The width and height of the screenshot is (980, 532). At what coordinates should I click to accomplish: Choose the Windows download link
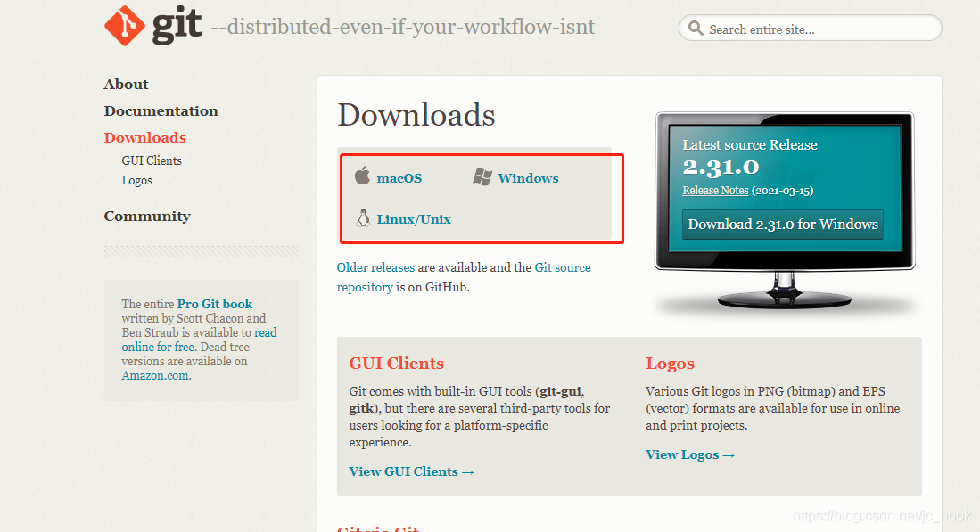[x=528, y=178]
